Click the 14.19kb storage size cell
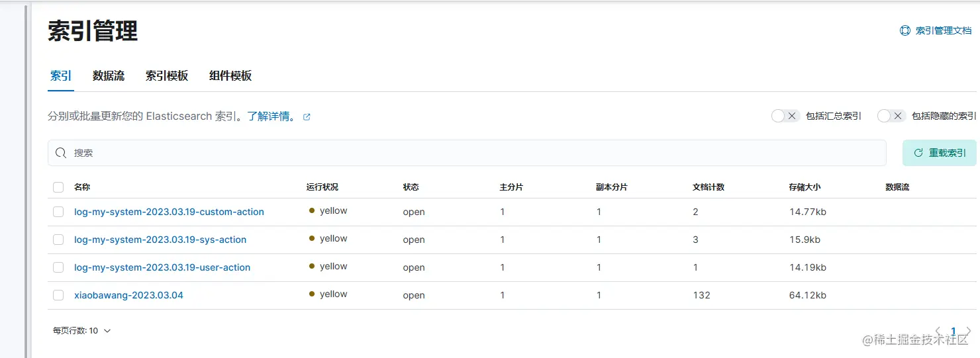Screen dimensions: 980x358 coord(808,267)
